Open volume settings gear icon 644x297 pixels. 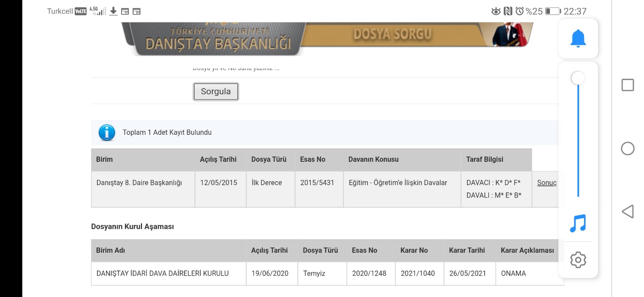(x=578, y=260)
